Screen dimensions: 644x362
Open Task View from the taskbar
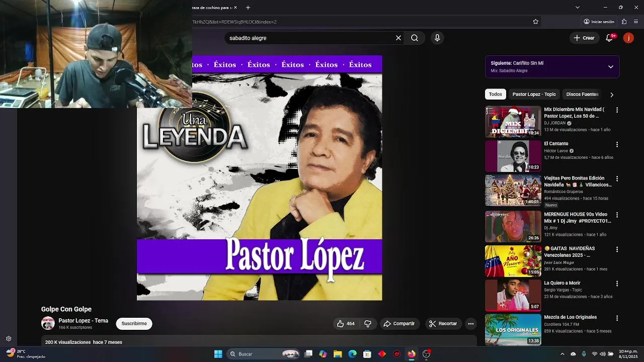(308, 354)
